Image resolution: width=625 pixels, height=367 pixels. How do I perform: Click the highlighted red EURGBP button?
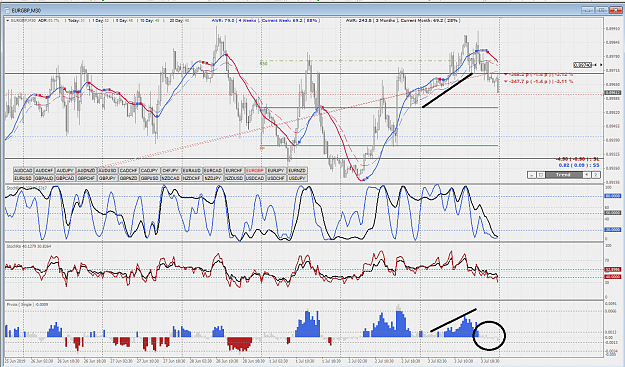click(255, 171)
